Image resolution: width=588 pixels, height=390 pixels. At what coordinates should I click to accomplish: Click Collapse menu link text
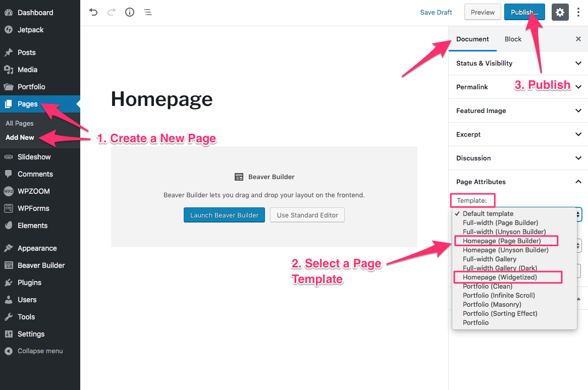pyautogui.click(x=40, y=351)
